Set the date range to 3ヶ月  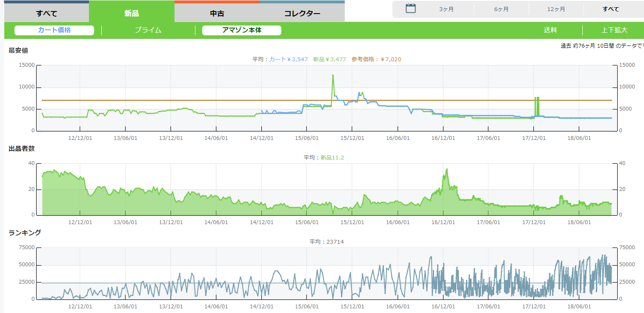447,9
